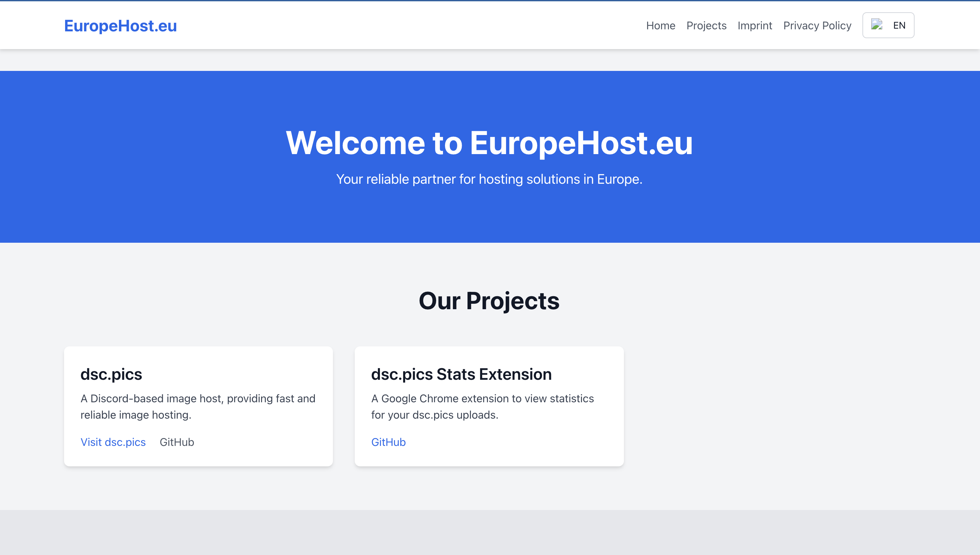Image resolution: width=980 pixels, height=555 pixels.
Task: Open GitHub link on dsc.pics card
Action: [x=177, y=442]
